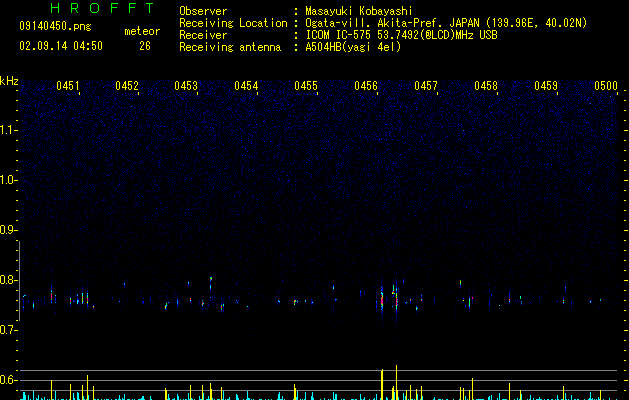Click the gray vertical range bar on frequency axis
Screen dimensions: 629x400
coord(20,280)
